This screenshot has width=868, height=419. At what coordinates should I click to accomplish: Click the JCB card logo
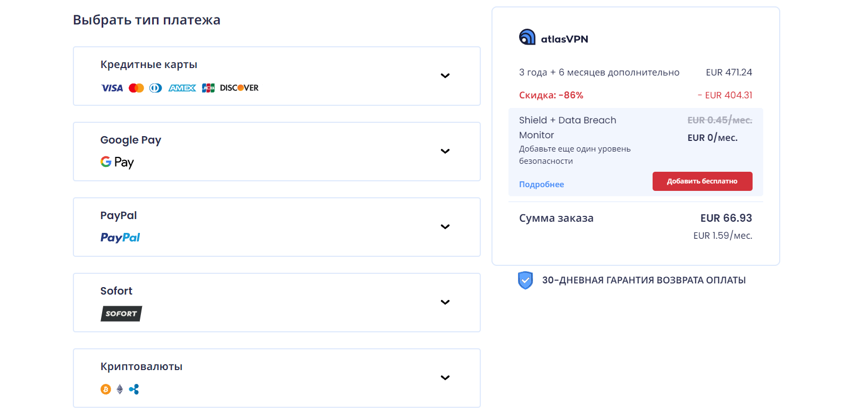(x=208, y=88)
